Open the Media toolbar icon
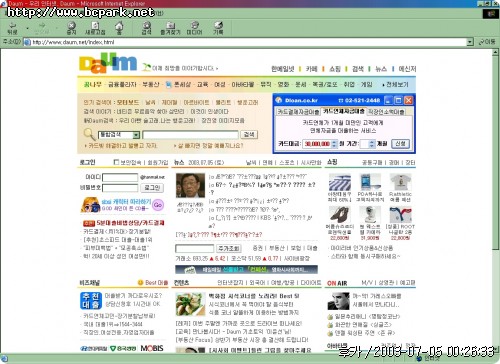 [x=194, y=28]
